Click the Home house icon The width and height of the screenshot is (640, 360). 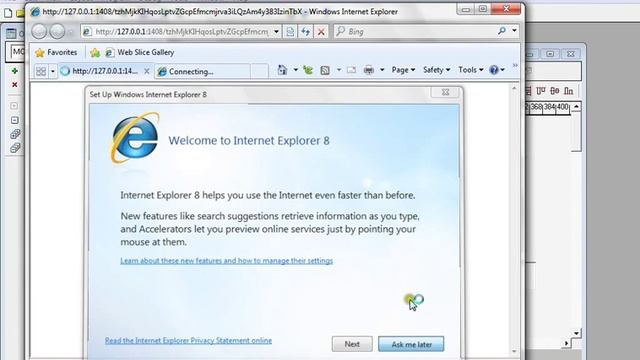click(x=282, y=70)
